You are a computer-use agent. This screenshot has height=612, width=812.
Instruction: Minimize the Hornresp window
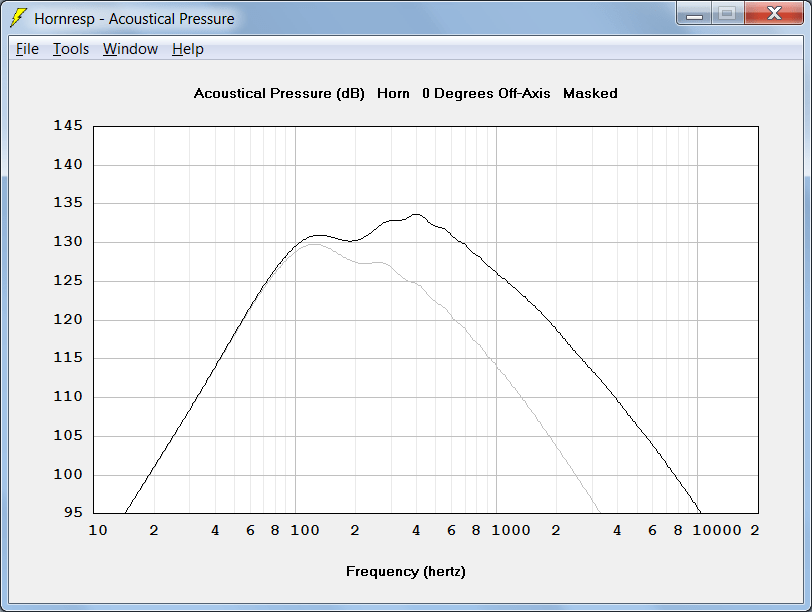point(694,13)
